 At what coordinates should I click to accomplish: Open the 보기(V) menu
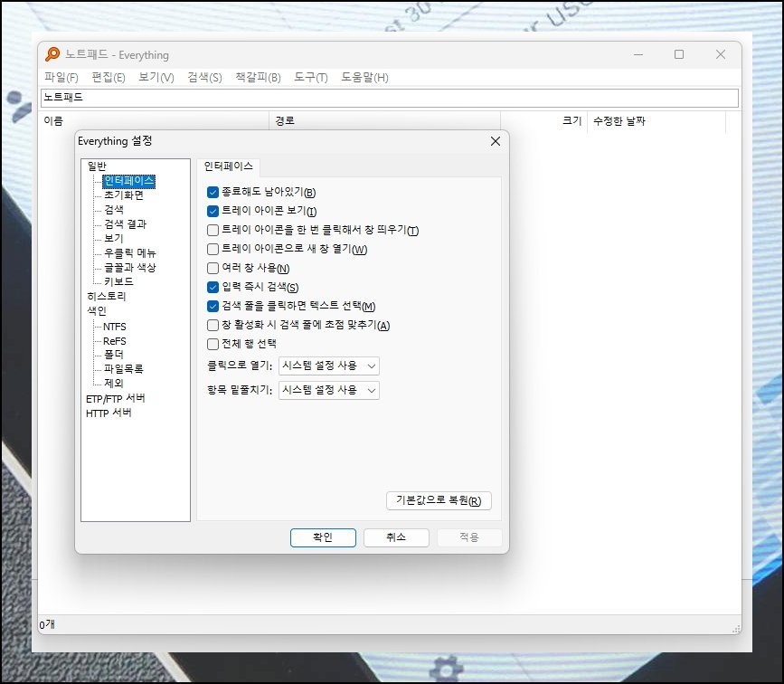(x=156, y=77)
